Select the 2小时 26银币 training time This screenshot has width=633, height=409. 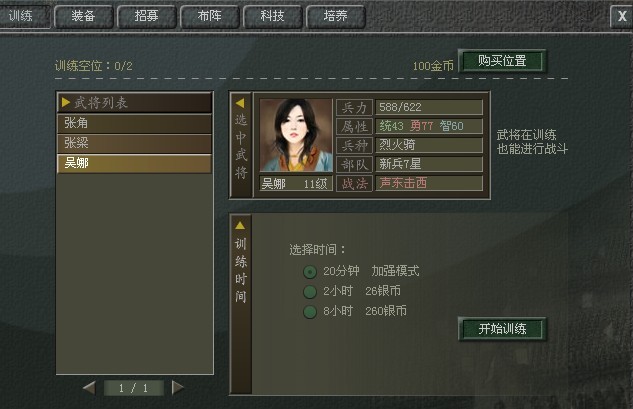310,292
